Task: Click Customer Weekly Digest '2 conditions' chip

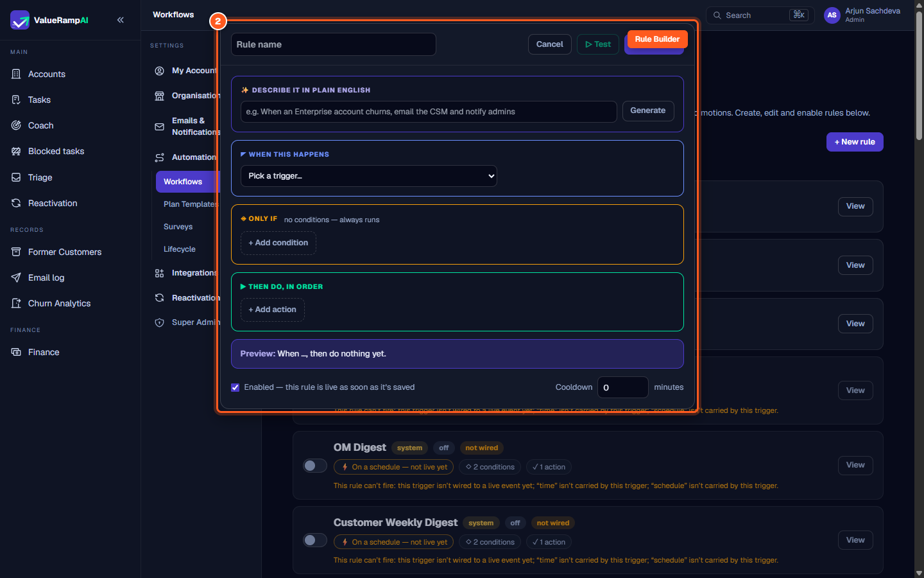Action: point(490,542)
